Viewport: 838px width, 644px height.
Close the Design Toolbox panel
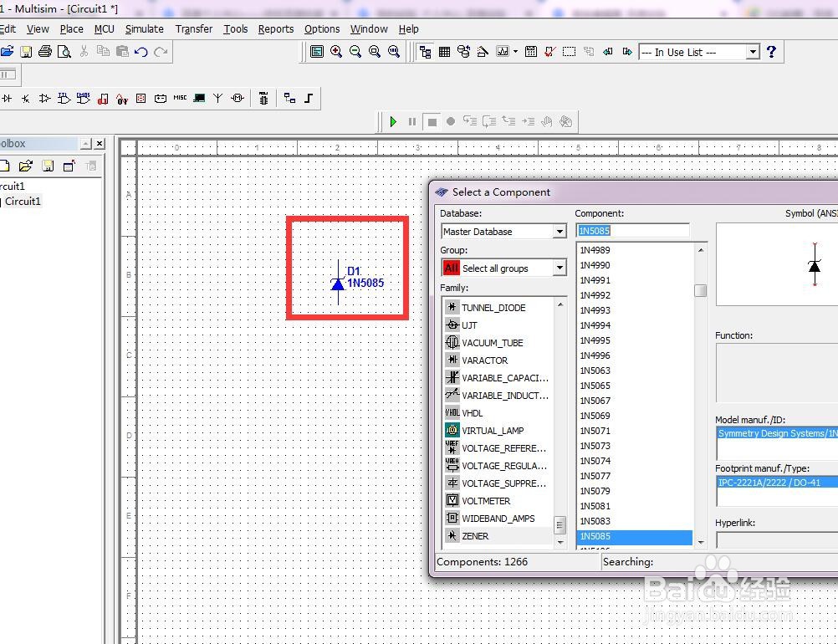(100, 143)
